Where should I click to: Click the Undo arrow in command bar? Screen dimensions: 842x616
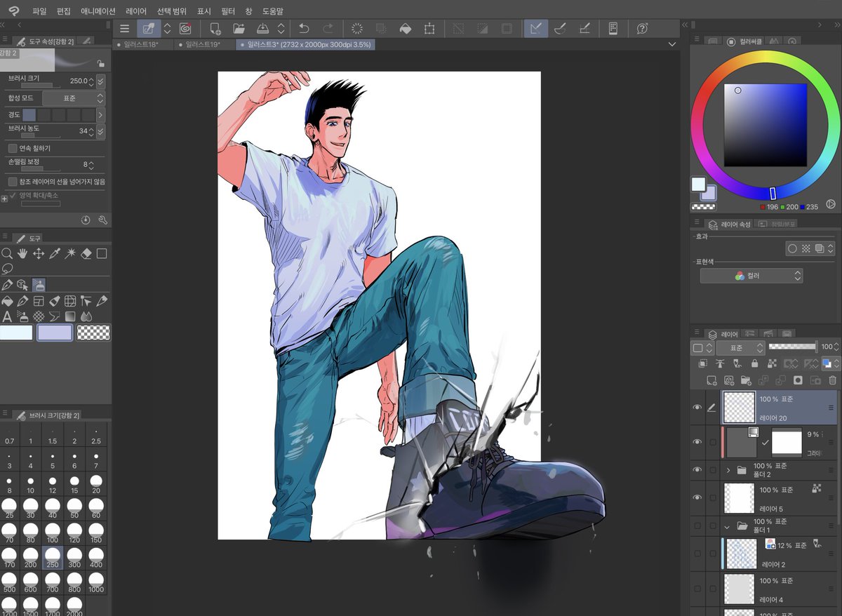[x=304, y=28]
